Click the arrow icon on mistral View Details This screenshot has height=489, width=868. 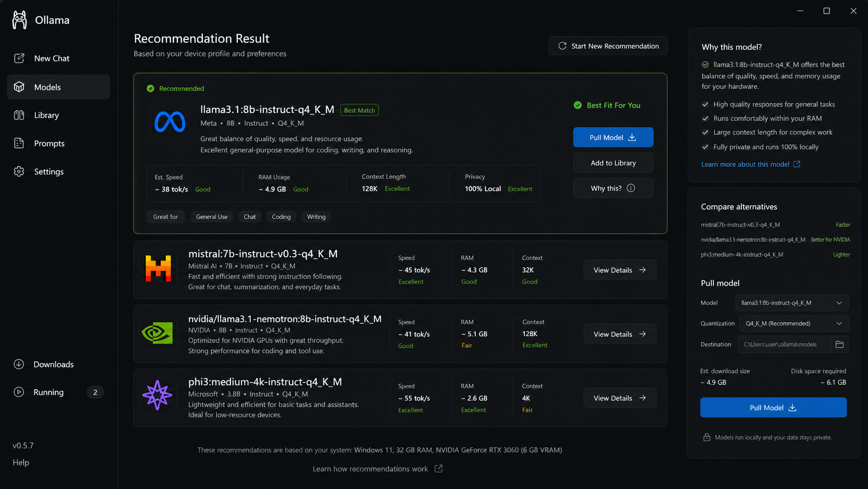point(643,270)
